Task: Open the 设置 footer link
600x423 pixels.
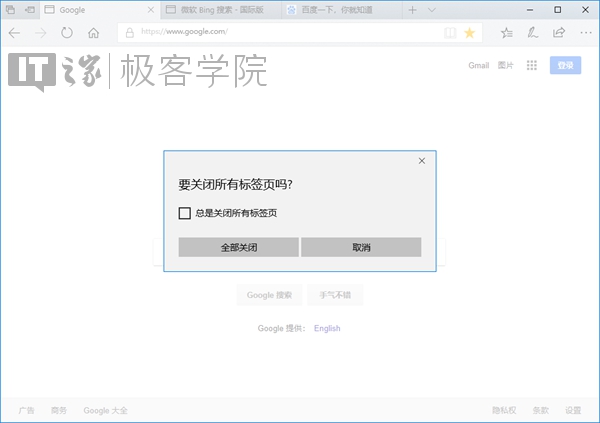Action: pos(573,410)
